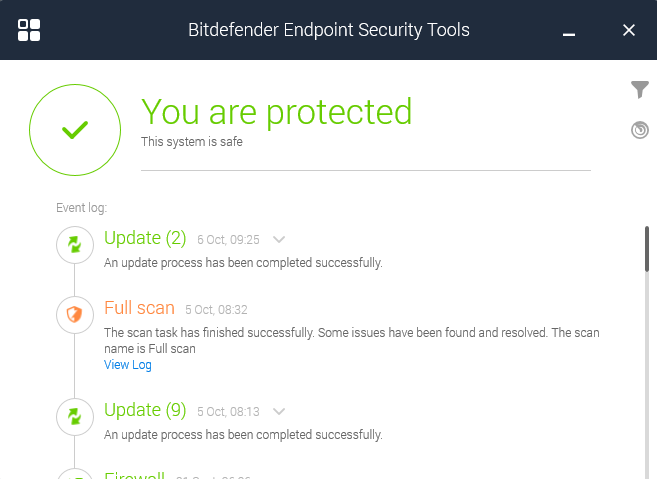This screenshot has width=657, height=479.
Task: Select the Update (2) event title
Action: [x=146, y=238]
